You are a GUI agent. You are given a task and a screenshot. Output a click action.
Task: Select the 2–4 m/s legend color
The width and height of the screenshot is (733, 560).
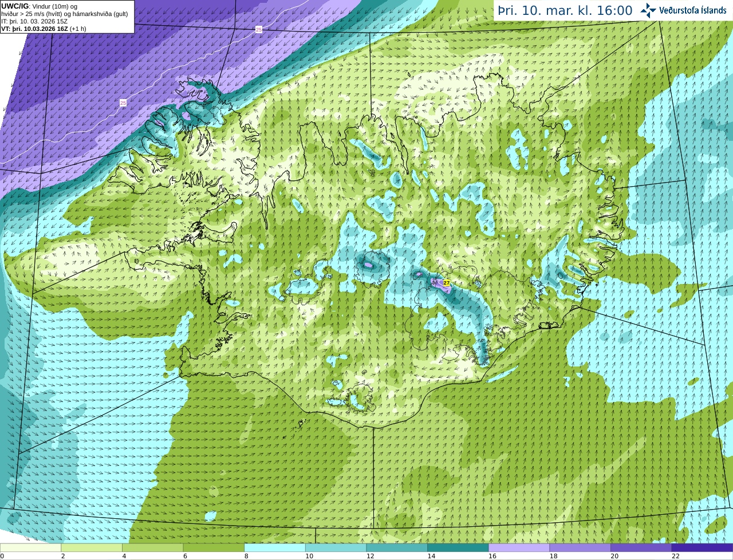pyautogui.click(x=92, y=547)
